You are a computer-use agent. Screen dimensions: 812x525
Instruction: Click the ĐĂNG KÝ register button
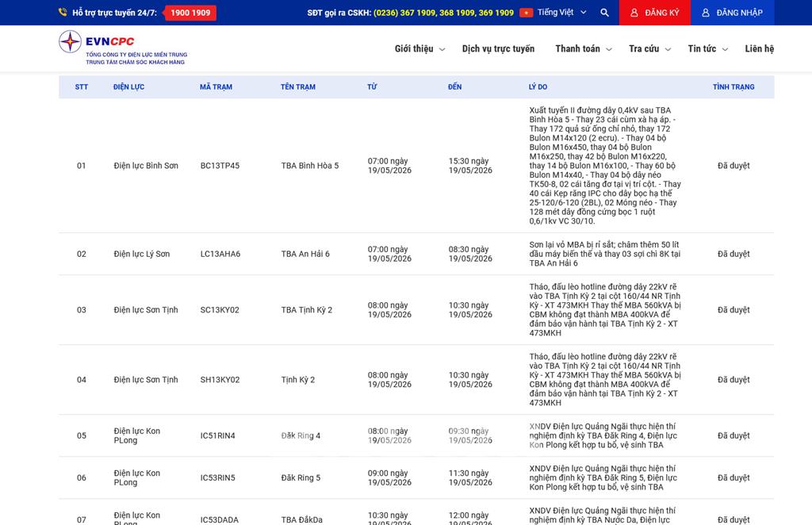[654, 13]
